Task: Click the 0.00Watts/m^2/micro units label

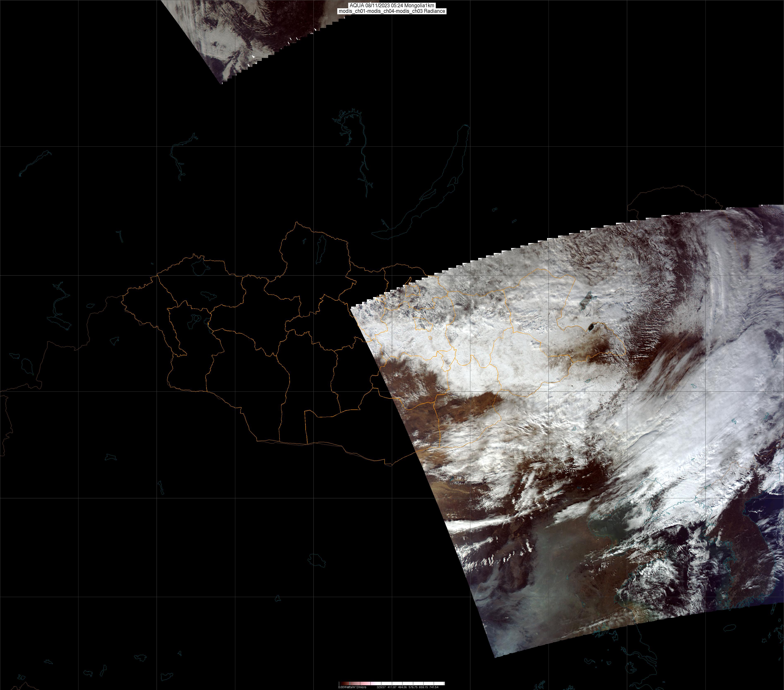Action: [352, 687]
